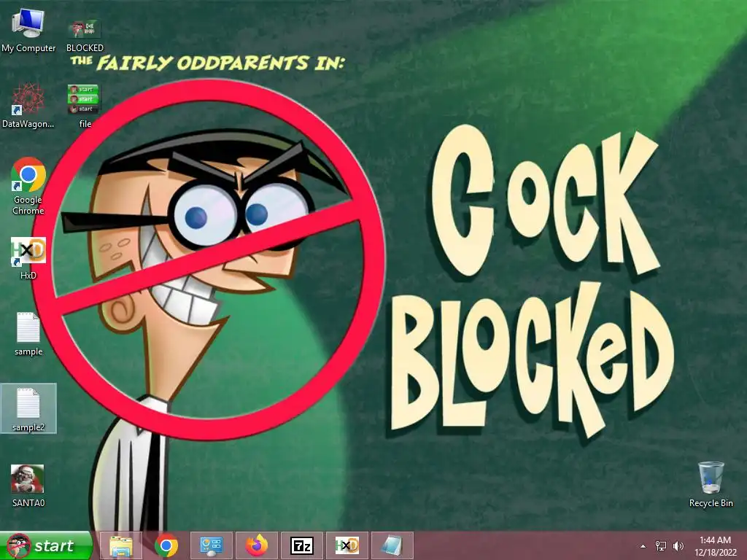Open network status tray icon
This screenshot has width=747, height=560.
point(661,546)
